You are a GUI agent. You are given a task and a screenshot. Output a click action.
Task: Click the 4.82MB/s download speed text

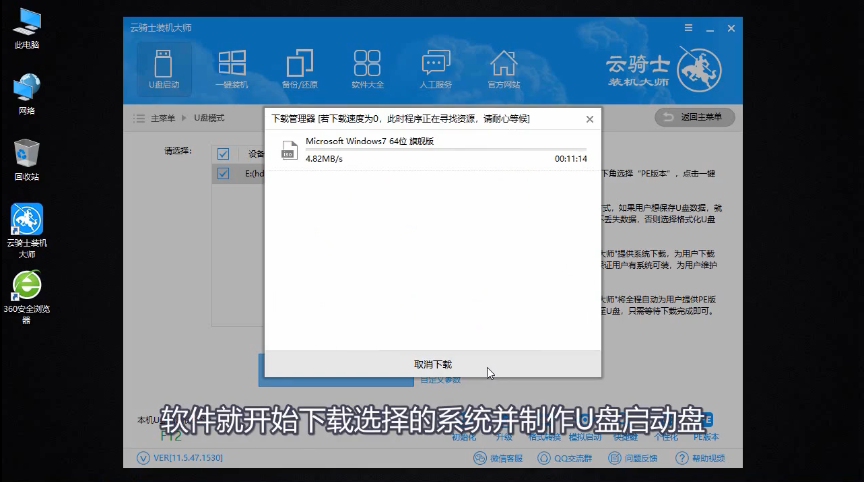324,159
